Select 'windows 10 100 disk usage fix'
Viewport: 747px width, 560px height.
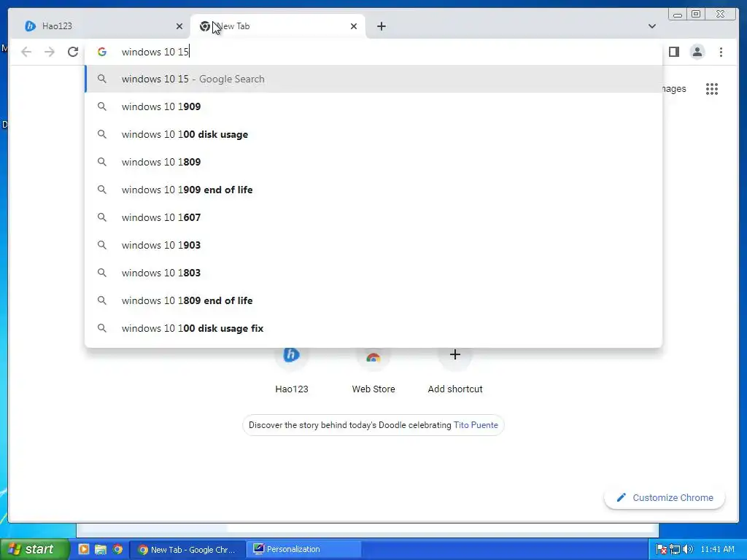373,328
